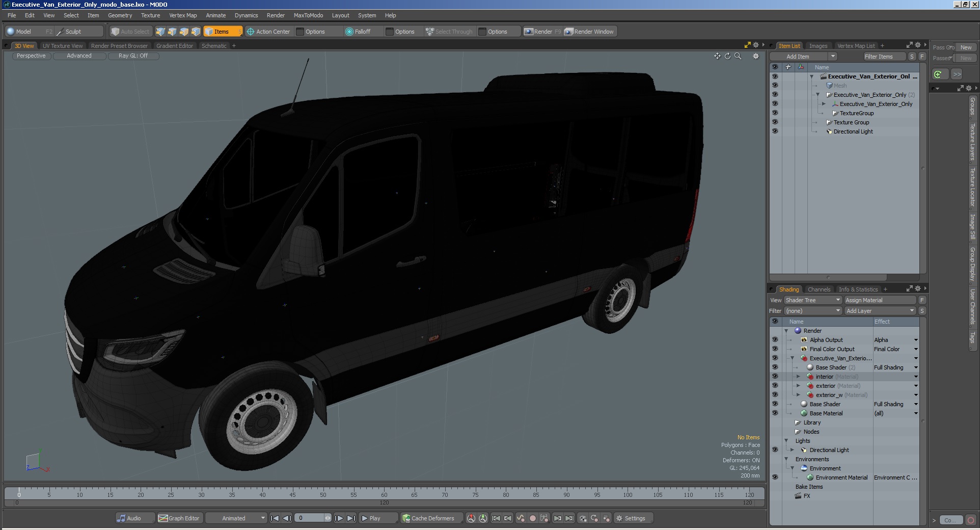Toggle visibility of Base Material layer
Viewport: 980px width, 530px height.
click(x=775, y=413)
